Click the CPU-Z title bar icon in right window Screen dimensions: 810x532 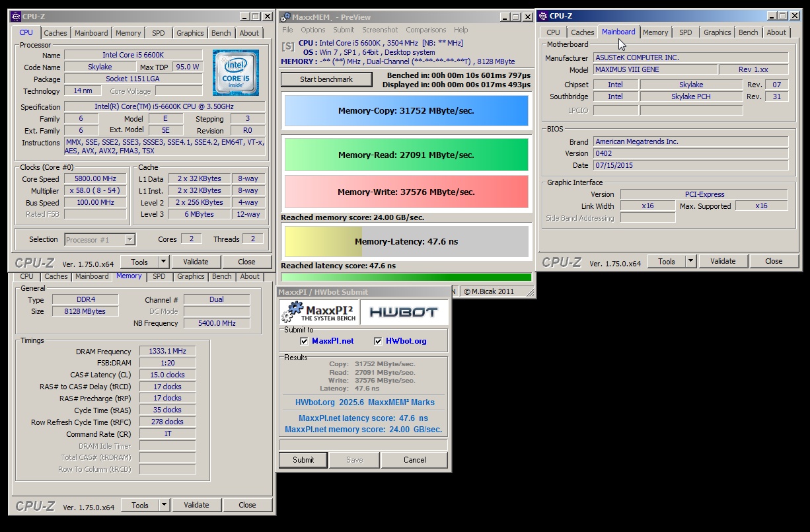[542, 16]
